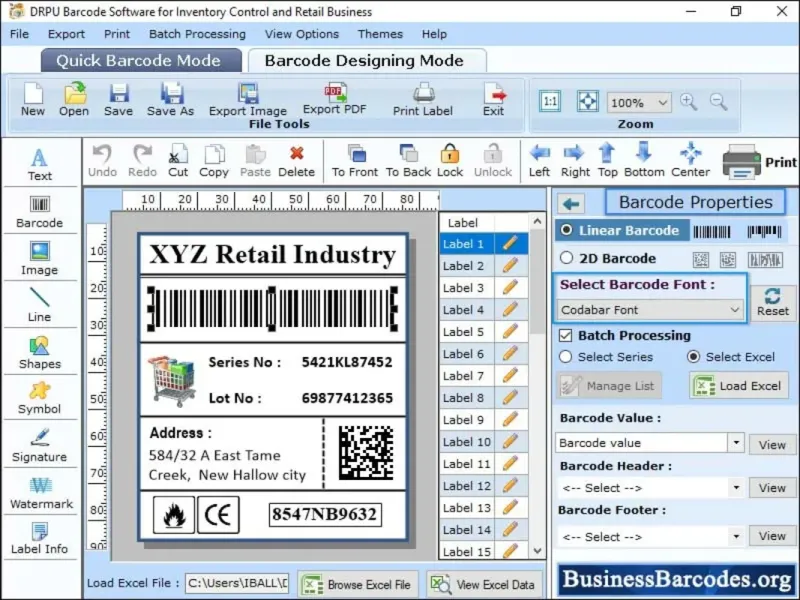Screen dimensions: 800x600
Task: Toggle the Batch Processing checkbox
Action: point(565,336)
